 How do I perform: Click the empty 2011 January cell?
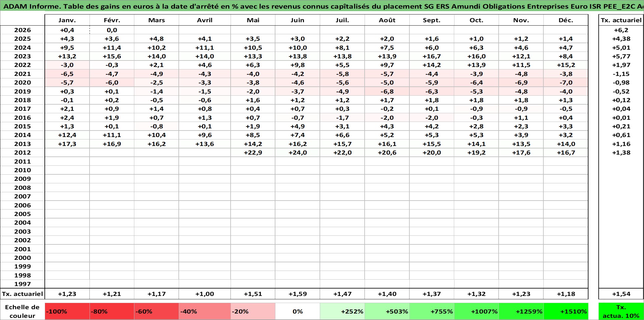click(67, 161)
